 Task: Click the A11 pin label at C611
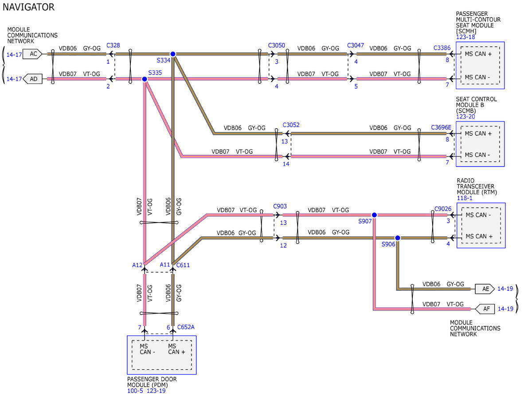(165, 265)
